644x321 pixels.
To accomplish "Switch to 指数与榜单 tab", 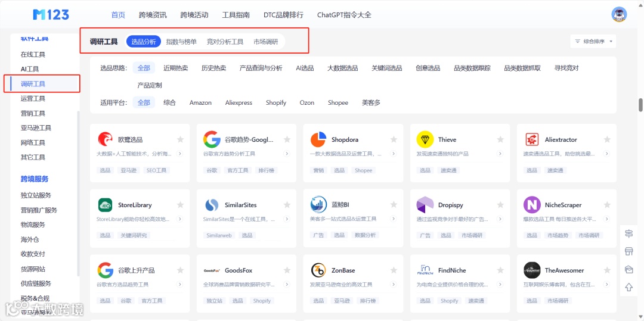I will tap(181, 42).
